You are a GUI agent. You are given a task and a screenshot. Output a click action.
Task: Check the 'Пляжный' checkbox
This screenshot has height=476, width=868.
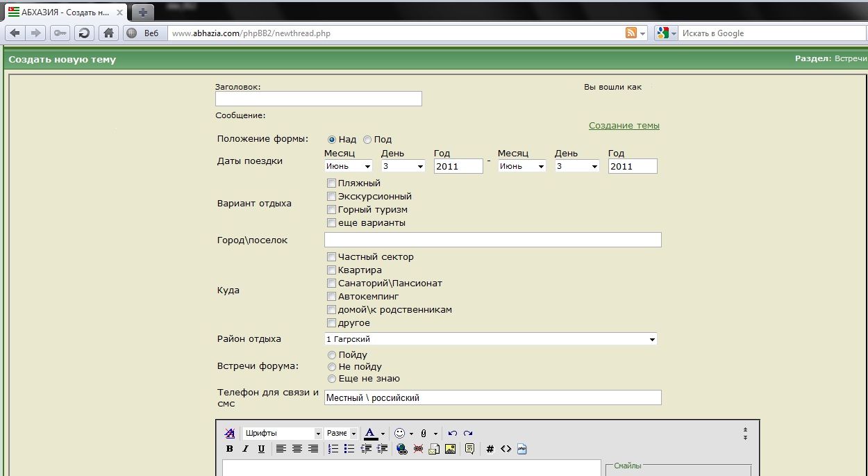point(331,183)
